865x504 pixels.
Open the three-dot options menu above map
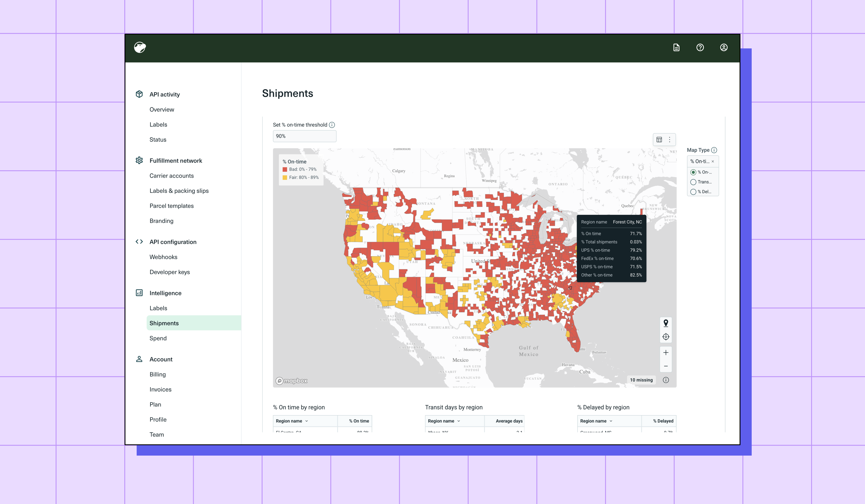tap(669, 140)
